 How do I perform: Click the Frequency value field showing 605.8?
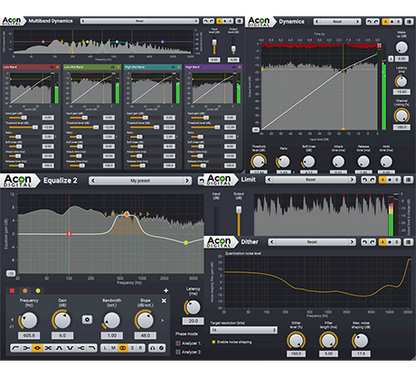[29, 335]
